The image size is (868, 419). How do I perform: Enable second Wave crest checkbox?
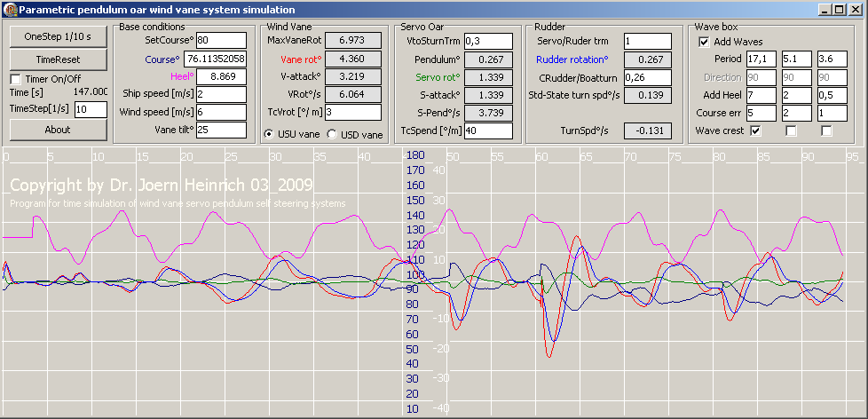[791, 130]
